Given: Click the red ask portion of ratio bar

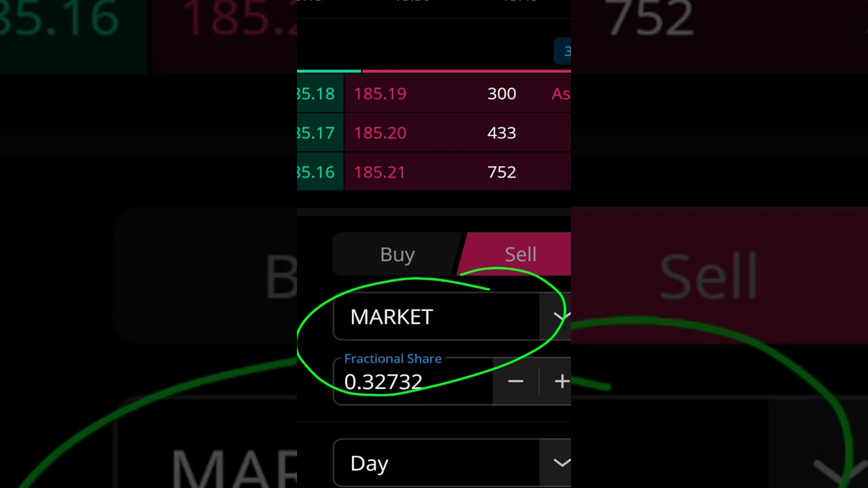Looking at the screenshot, I should pos(467,70).
